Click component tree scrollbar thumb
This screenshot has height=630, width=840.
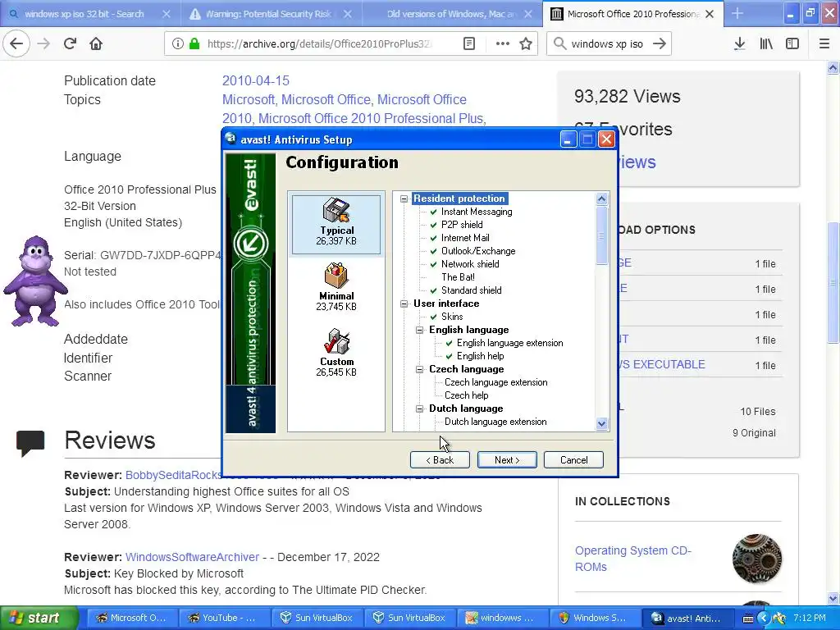[x=601, y=235]
